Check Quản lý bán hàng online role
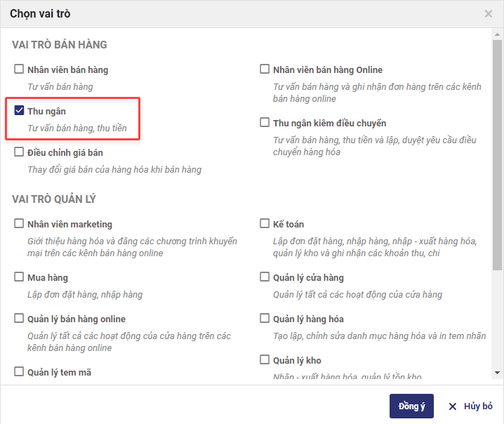Screen dimensions: 504x424 tap(19, 319)
